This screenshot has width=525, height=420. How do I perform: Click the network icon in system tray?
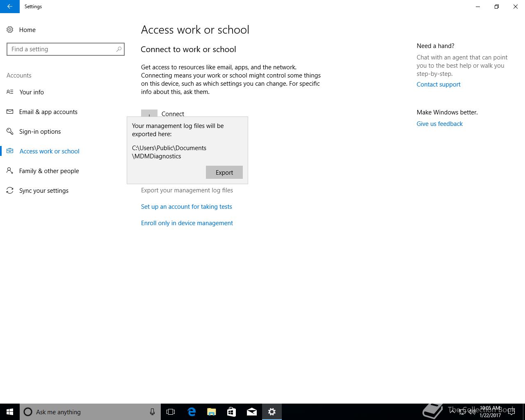pos(462,412)
